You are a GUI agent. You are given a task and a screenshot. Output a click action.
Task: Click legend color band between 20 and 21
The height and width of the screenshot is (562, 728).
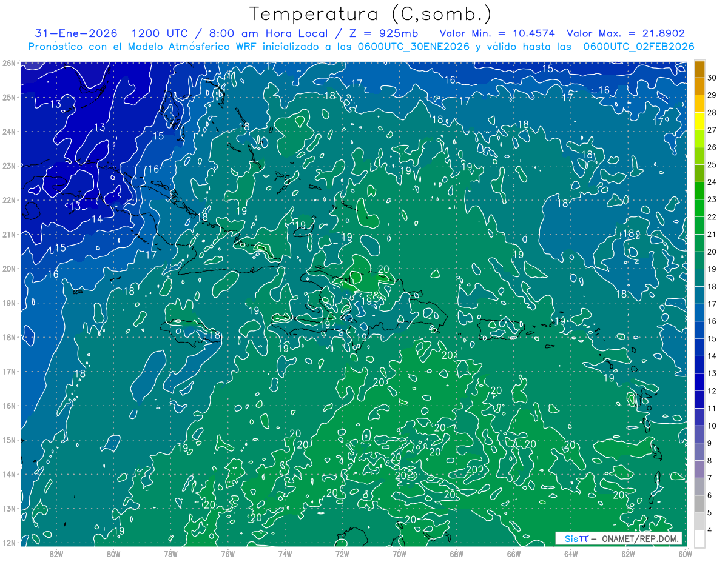[699, 243]
